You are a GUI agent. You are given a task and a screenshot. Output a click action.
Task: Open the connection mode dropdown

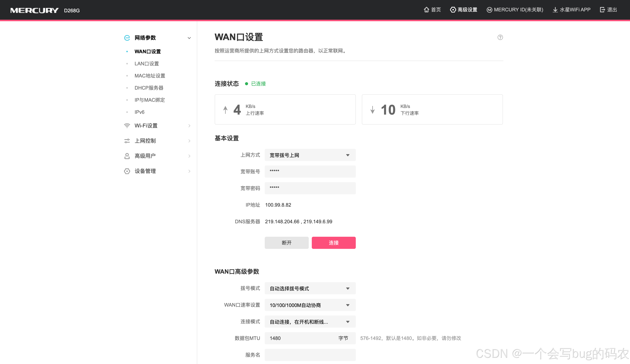click(310, 322)
